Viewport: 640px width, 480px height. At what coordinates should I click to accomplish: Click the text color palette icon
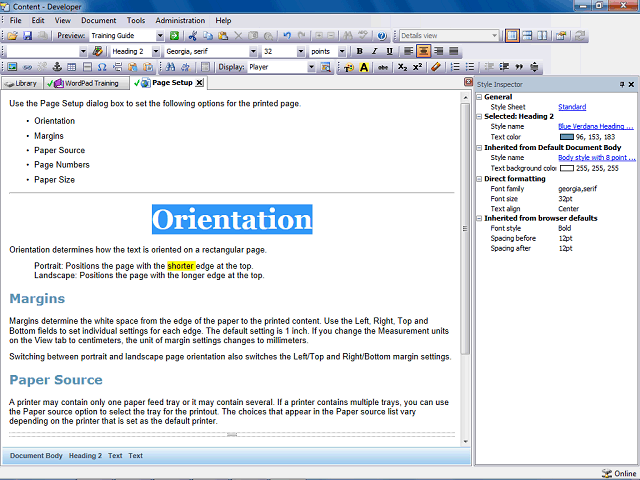pos(349,67)
